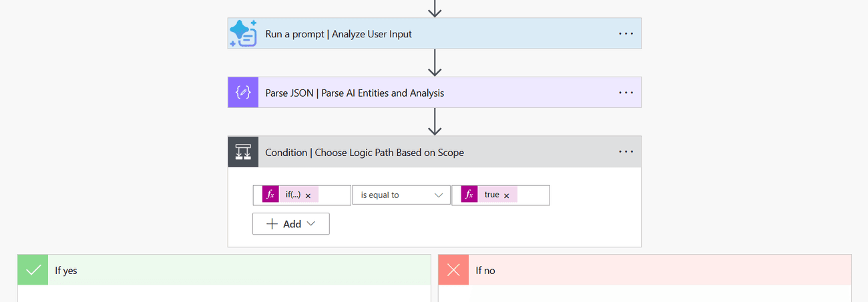Click the AI Builder Run a prompt icon
The image size is (868, 302).
243,33
